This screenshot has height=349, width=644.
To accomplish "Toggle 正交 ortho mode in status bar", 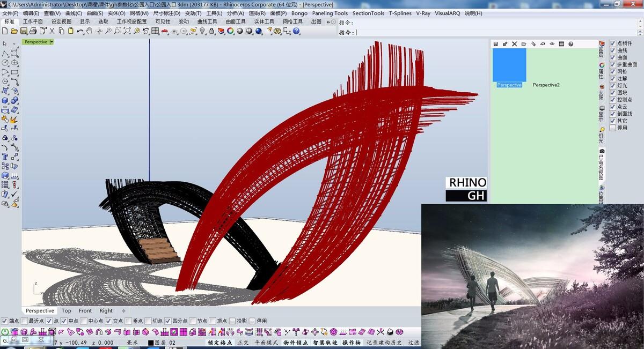I will pyautogui.click(x=243, y=343).
